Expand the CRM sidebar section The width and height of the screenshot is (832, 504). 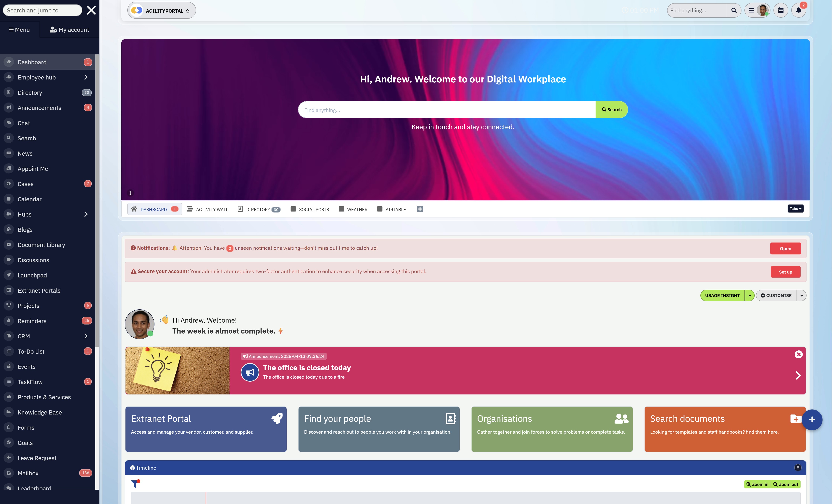[86, 336]
